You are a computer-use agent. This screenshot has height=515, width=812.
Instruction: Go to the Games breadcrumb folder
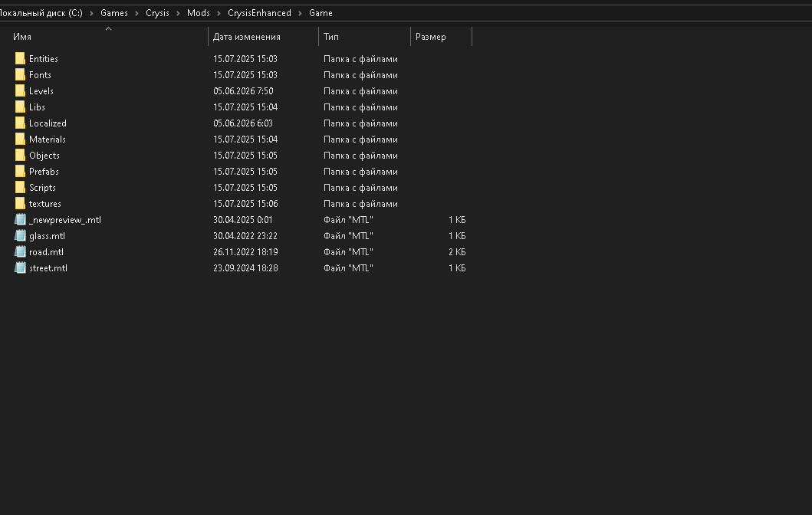tap(114, 13)
